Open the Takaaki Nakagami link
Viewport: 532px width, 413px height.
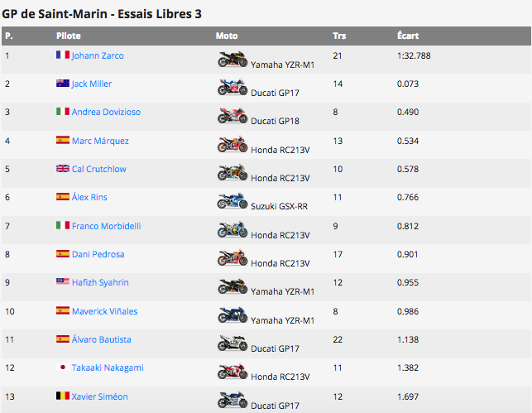pos(108,367)
